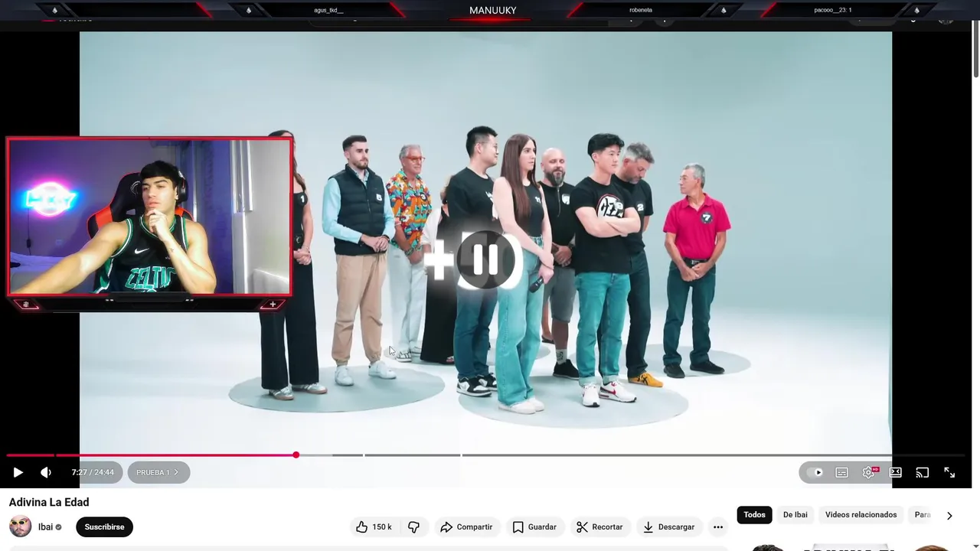Open the player settings gear
The height and width of the screenshot is (551, 980).
tap(868, 472)
